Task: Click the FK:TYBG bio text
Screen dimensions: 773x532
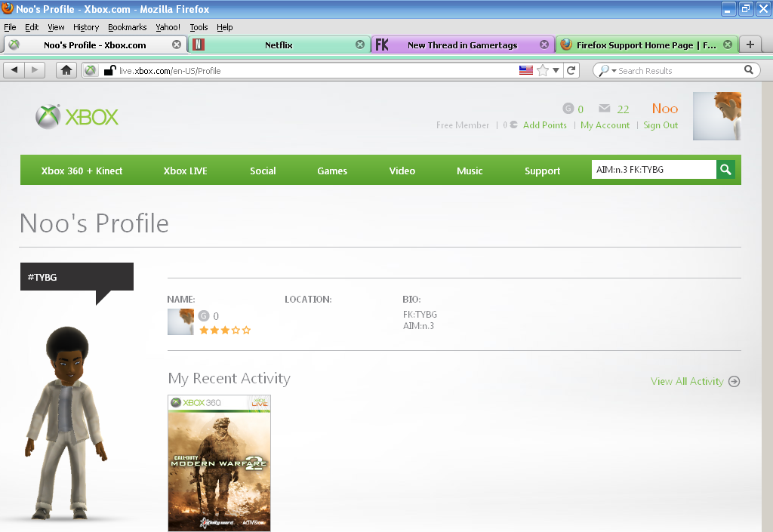Action: click(x=420, y=314)
